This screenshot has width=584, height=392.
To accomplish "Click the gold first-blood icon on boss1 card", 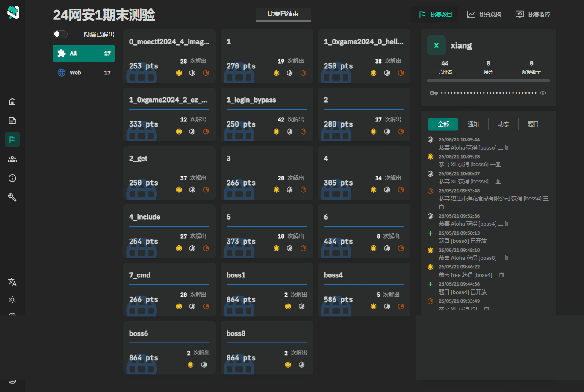I will (288, 306).
